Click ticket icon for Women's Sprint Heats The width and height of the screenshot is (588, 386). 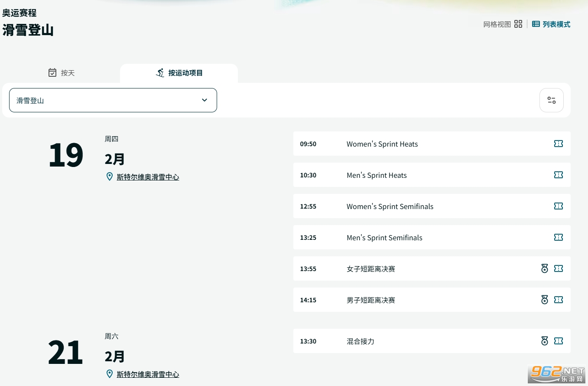(x=558, y=144)
